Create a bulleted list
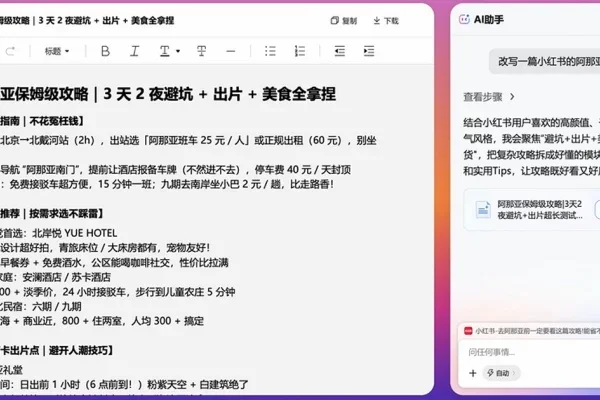The width and height of the screenshot is (600, 400). pyautogui.click(x=270, y=51)
